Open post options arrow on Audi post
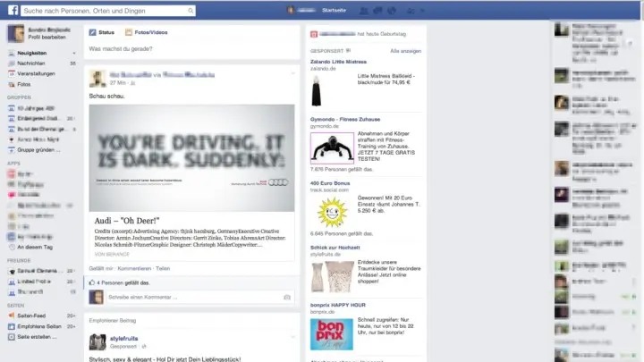 pos(292,73)
